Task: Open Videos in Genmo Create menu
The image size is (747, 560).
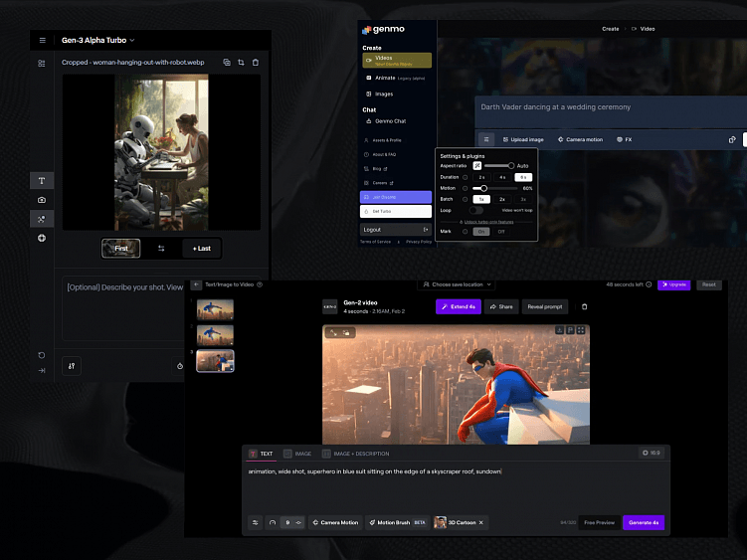Action: coord(397,61)
